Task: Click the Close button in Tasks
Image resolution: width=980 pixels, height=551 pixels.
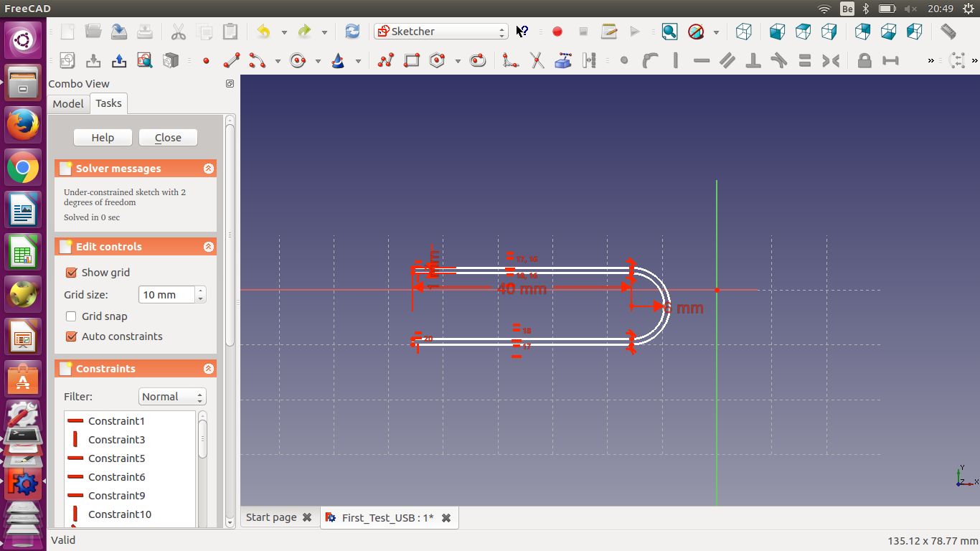Action: (168, 138)
